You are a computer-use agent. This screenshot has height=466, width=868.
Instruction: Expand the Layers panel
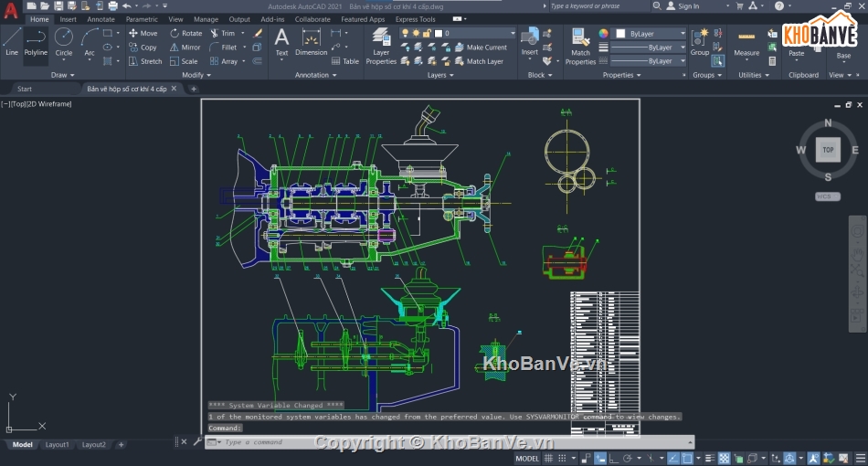440,75
